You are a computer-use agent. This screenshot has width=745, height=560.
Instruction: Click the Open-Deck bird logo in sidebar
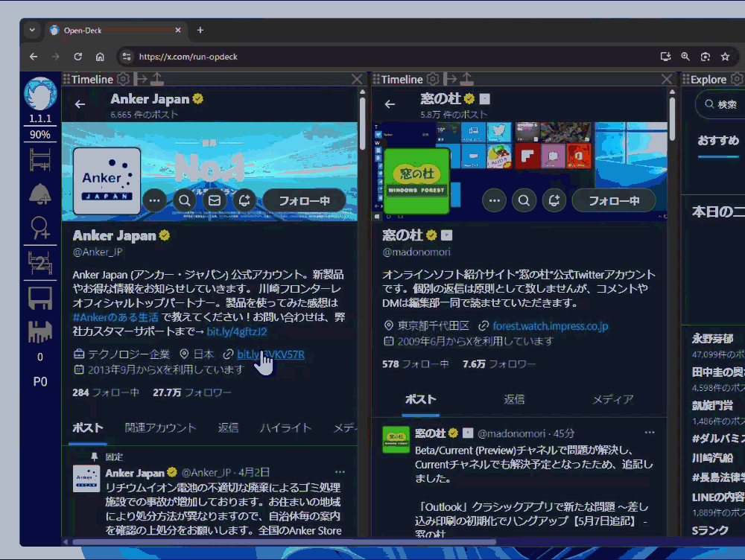40,94
